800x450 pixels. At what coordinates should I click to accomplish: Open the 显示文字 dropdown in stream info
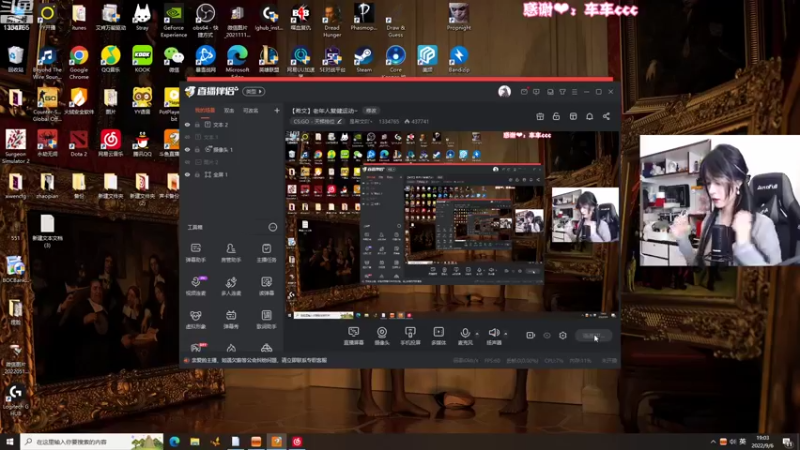[361, 121]
